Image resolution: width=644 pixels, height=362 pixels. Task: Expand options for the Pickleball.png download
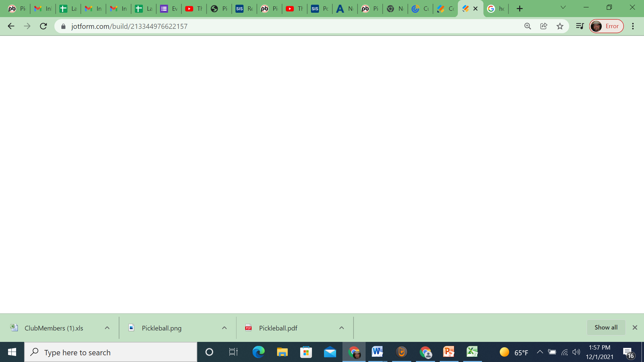coord(224,328)
